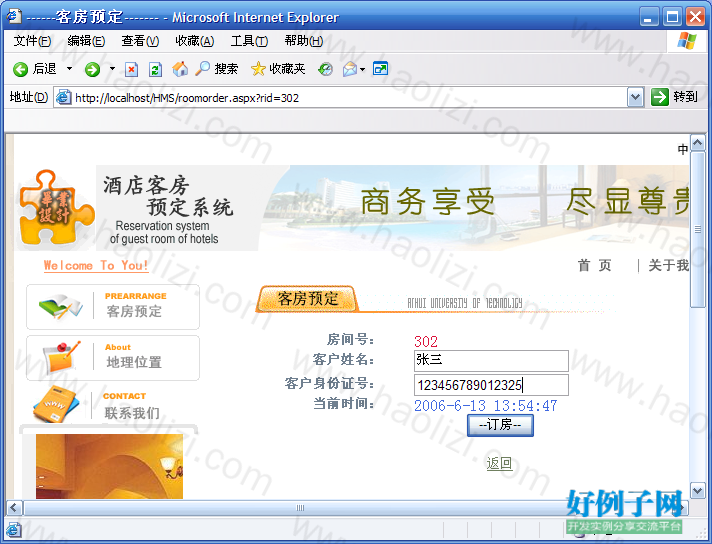The image size is (712, 544).
Task: Expand the address bar URL dropdown
Action: pyautogui.click(x=636, y=97)
